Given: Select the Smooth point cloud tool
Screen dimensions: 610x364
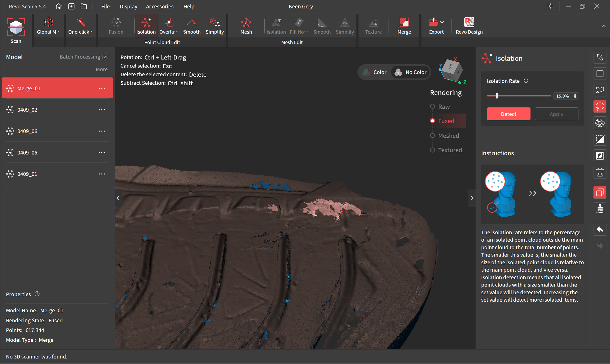Looking at the screenshot, I should click(192, 26).
